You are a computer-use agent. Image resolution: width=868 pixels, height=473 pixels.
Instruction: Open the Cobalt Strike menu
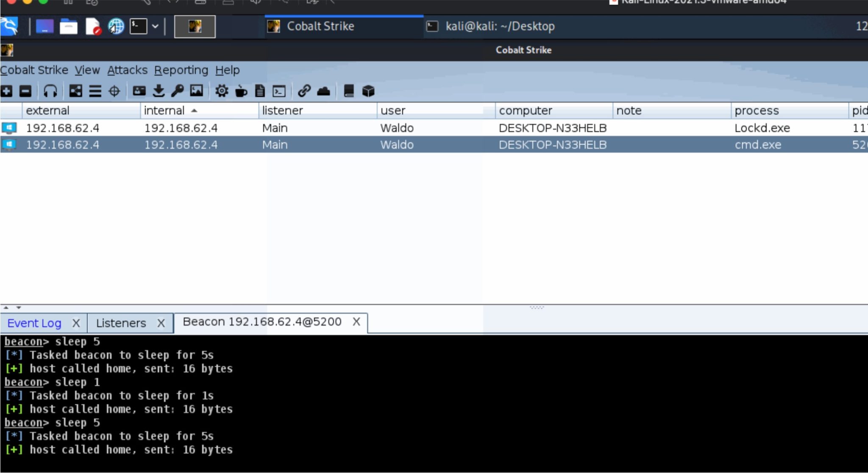click(34, 70)
